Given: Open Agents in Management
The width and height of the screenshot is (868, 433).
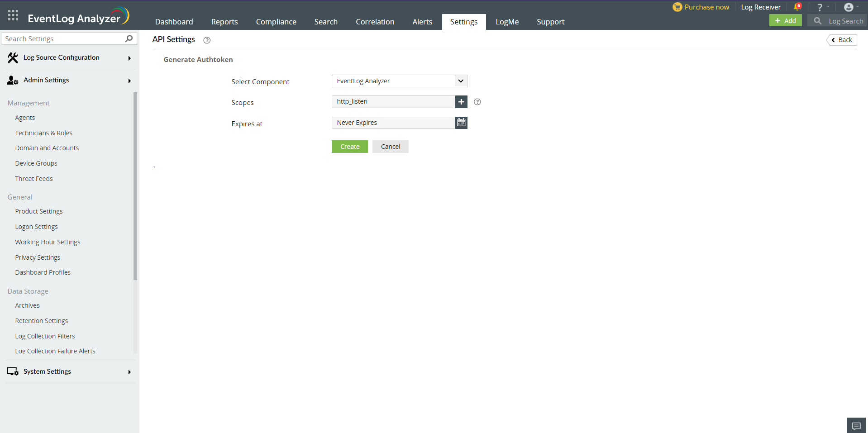Looking at the screenshot, I should pyautogui.click(x=25, y=118).
